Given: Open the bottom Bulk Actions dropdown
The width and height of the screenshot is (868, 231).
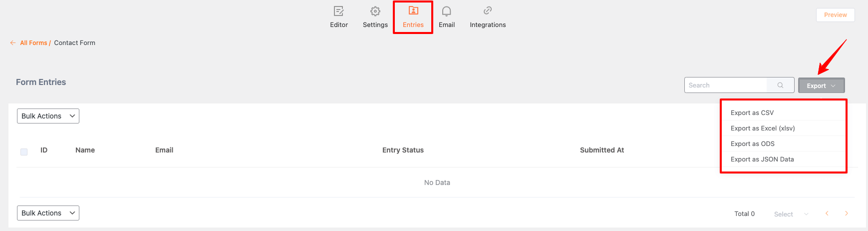Looking at the screenshot, I should [x=48, y=213].
